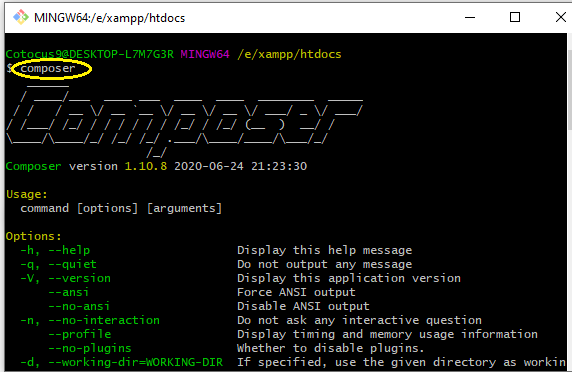Click the version number '1.10.8'
The image size is (572, 372).
(146, 166)
